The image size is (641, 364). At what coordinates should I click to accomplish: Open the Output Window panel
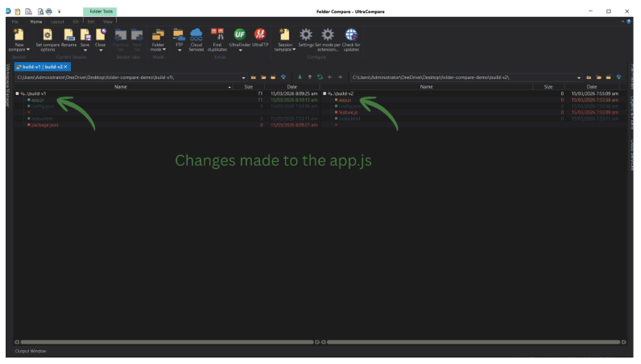(x=31, y=351)
